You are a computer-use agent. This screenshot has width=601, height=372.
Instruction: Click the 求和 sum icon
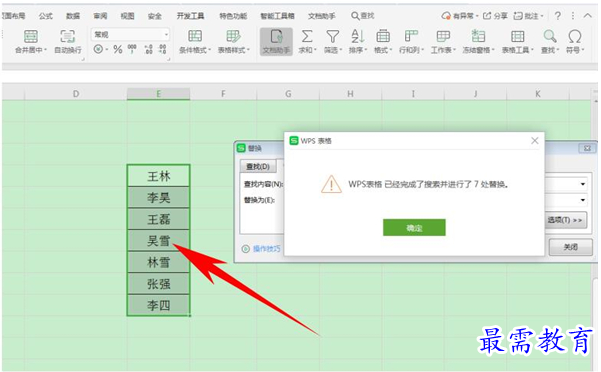(x=306, y=36)
